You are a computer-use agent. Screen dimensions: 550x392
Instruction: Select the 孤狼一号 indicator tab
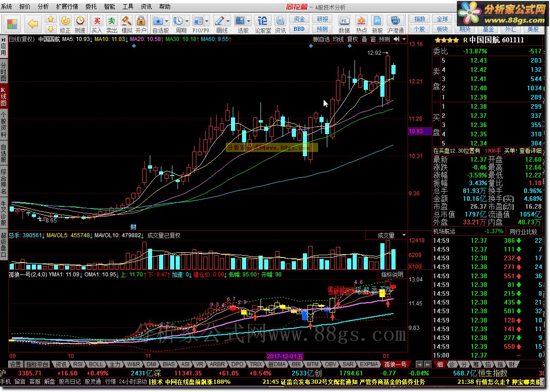pos(395,364)
